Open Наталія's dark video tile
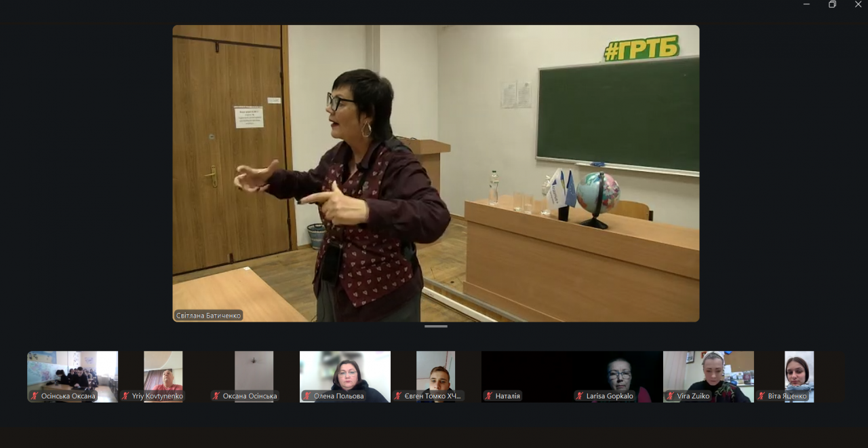Viewport: 868px width, 448px height. pyautogui.click(x=526, y=372)
